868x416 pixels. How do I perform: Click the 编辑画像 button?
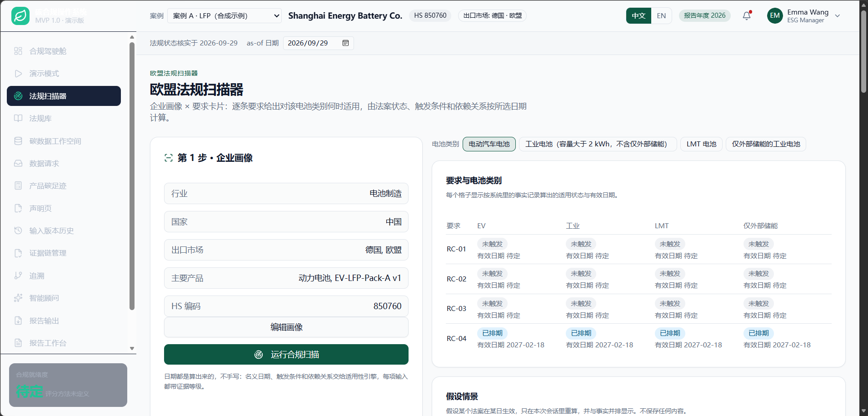click(x=286, y=327)
